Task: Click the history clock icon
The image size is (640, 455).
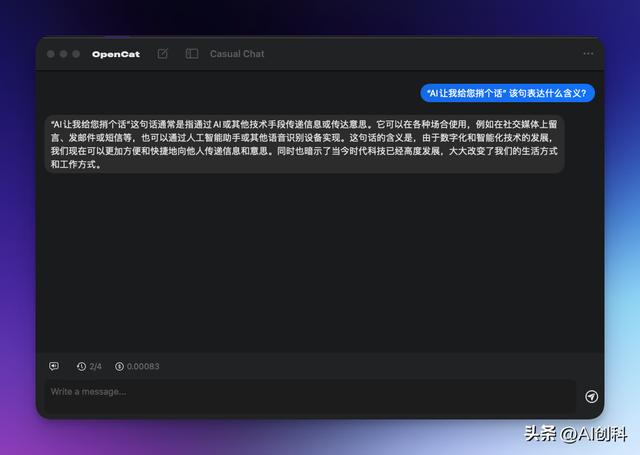Action: pos(81,366)
